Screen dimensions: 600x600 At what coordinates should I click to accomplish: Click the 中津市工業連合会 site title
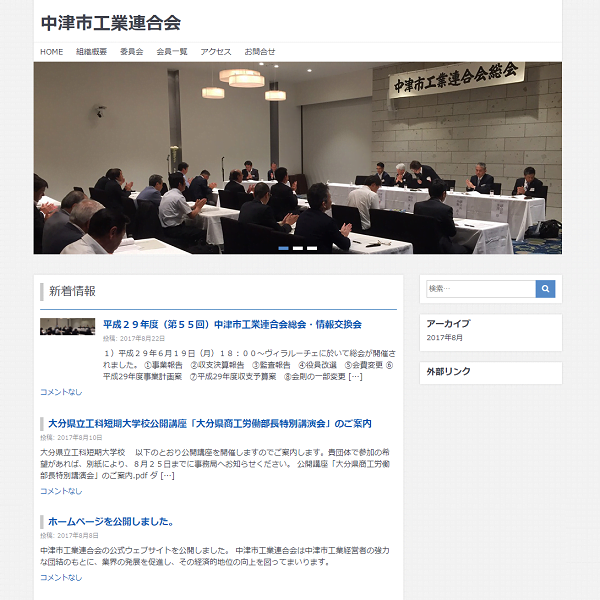coord(111,23)
